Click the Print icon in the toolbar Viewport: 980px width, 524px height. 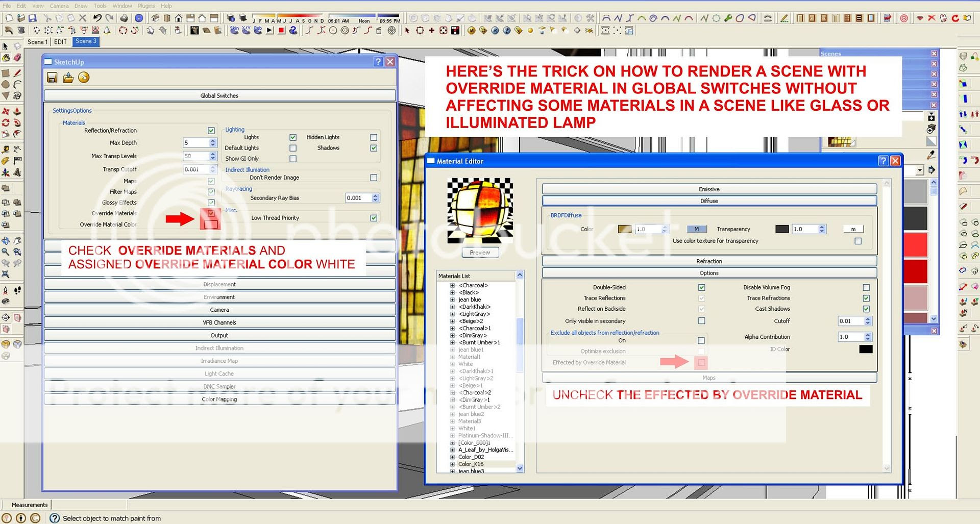[x=124, y=18]
